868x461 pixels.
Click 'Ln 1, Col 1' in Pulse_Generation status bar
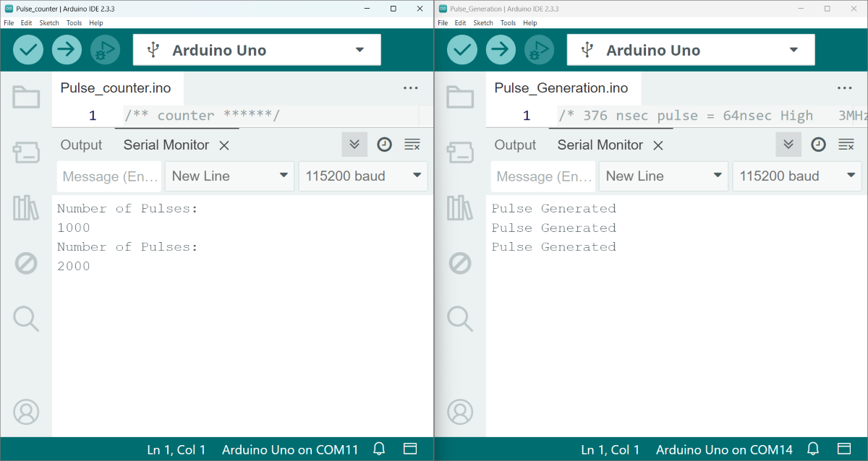(x=610, y=449)
